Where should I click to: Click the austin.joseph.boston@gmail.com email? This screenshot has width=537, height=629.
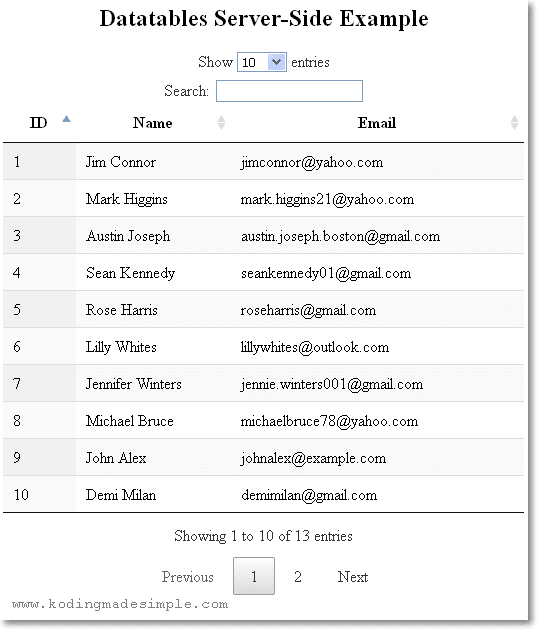[340, 236]
